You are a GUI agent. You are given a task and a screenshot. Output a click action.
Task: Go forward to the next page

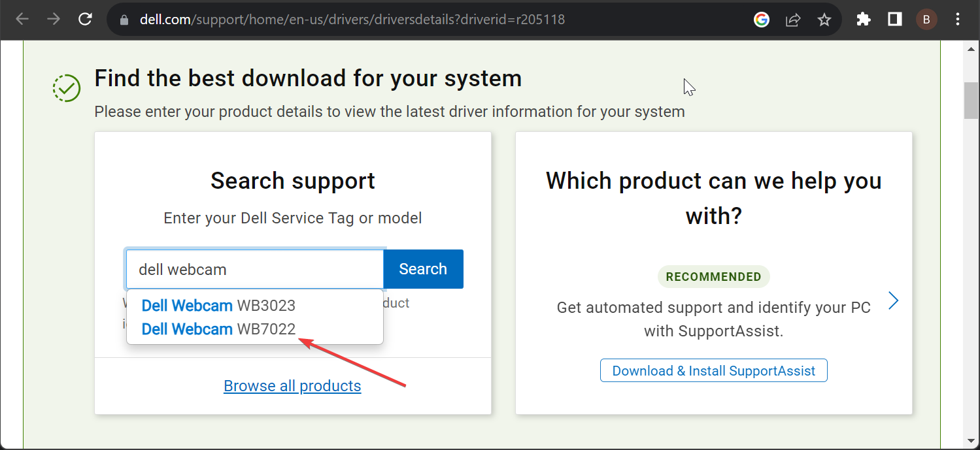click(x=54, y=20)
